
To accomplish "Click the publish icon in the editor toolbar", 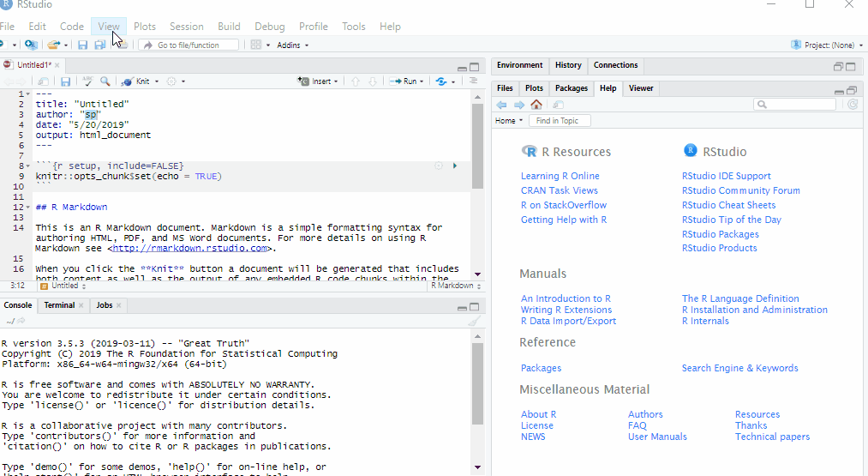I will click(x=441, y=81).
